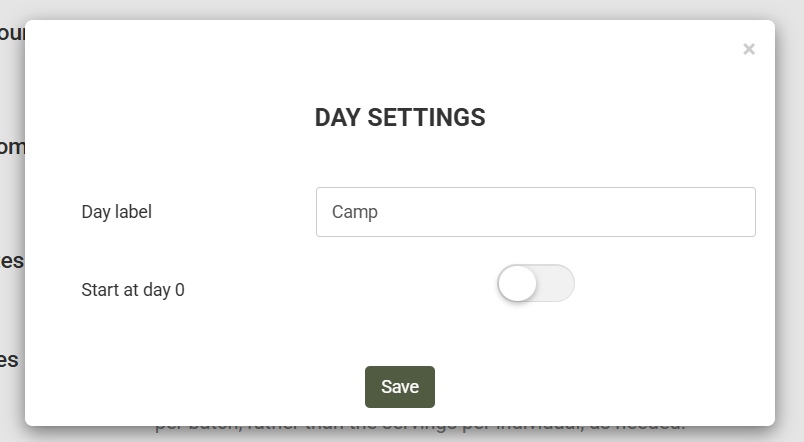Click the white knob of the switch

click(518, 283)
